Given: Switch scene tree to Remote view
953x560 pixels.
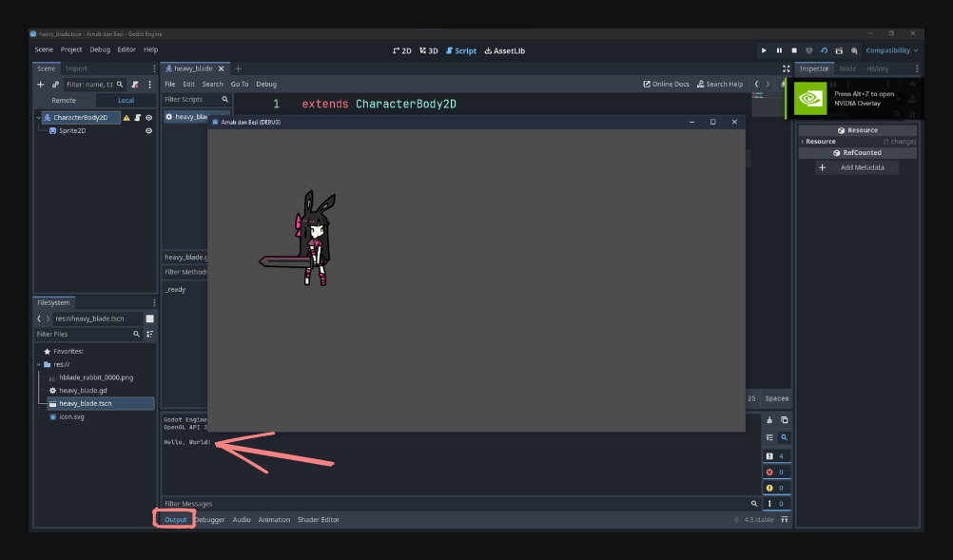Looking at the screenshot, I should click(64, 100).
